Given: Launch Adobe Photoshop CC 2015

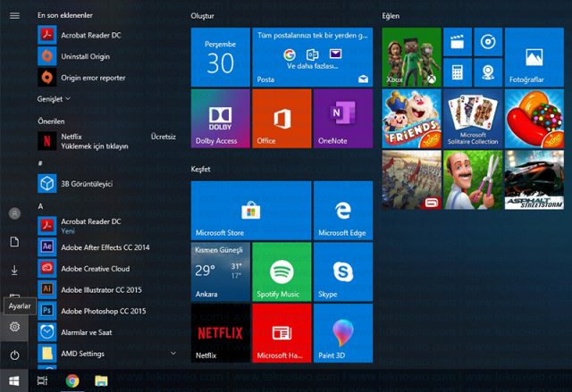Looking at the screenshot, I should coord(106,311).
